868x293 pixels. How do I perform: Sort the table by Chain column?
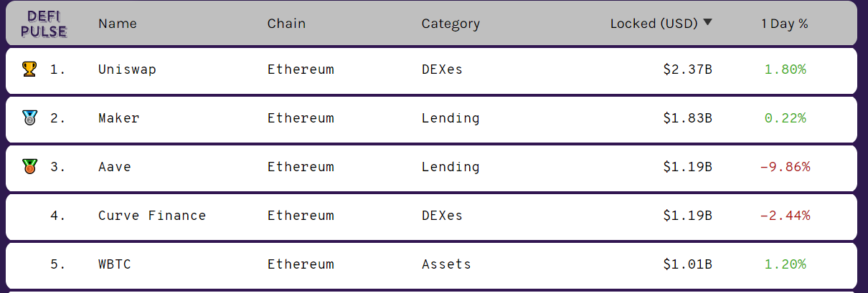[x=286, y=24]
